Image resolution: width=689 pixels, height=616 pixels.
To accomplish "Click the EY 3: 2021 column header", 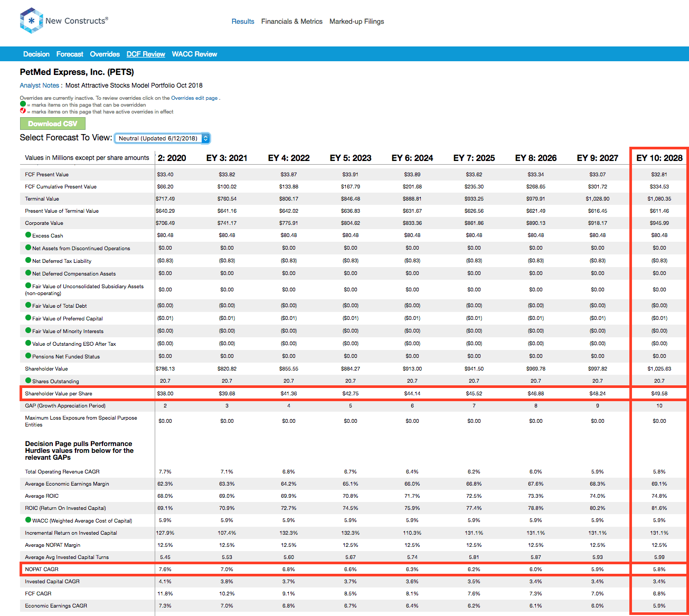I will 227,158.
